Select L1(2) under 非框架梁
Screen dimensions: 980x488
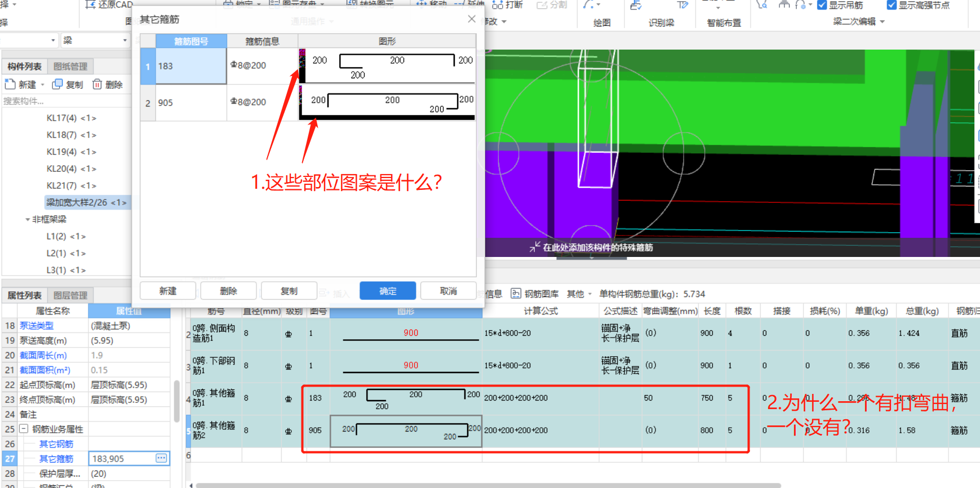(x=66, y=236)
